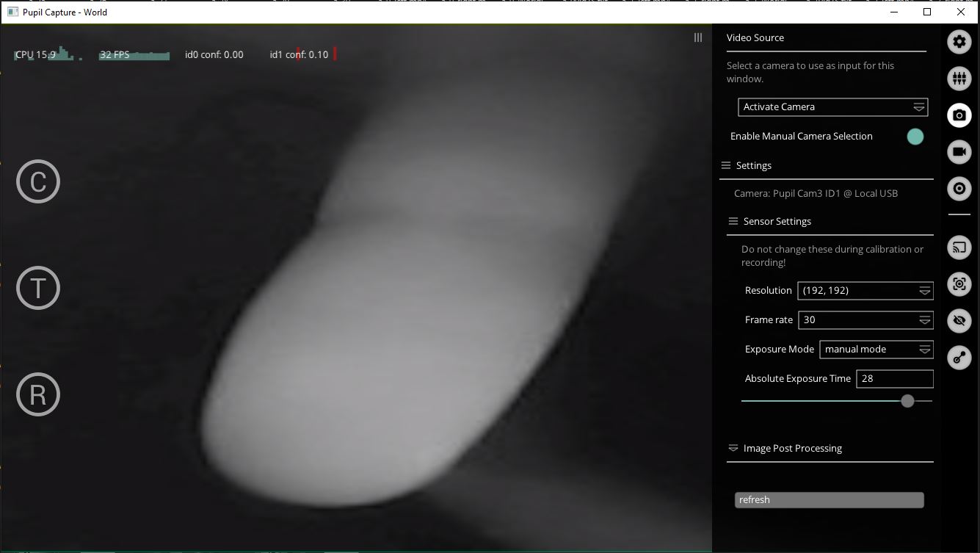Start recording with the R button
980x553 pixels.
tap(38, 394)
